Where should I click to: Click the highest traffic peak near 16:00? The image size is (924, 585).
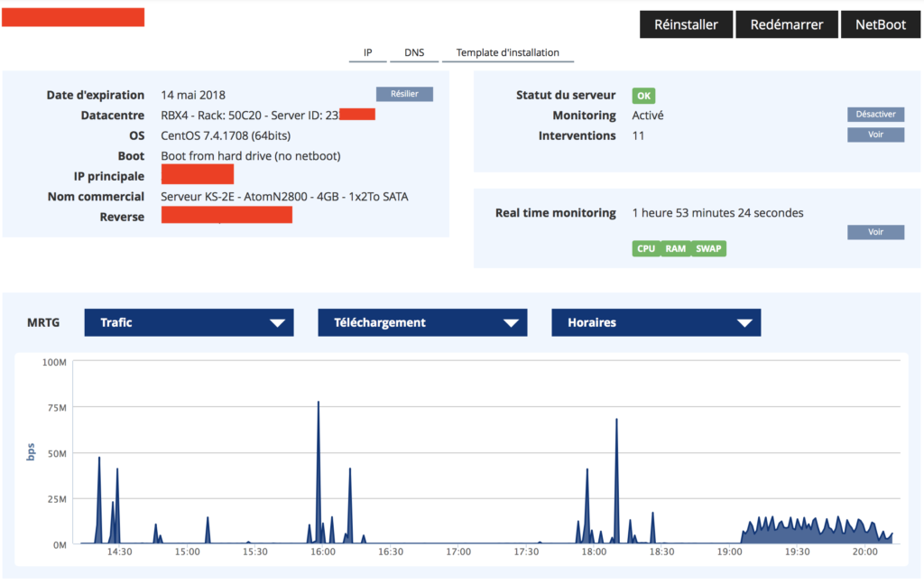(x=319, y=403)
